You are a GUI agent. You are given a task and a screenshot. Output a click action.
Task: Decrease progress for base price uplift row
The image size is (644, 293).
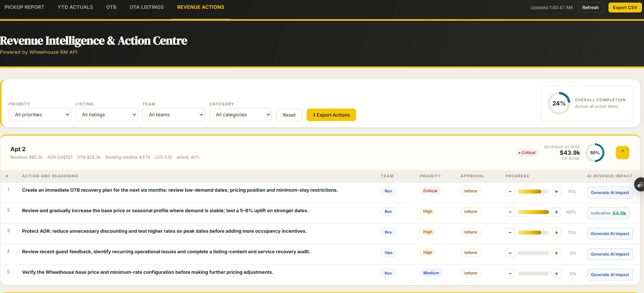click(x=510, y=212)
